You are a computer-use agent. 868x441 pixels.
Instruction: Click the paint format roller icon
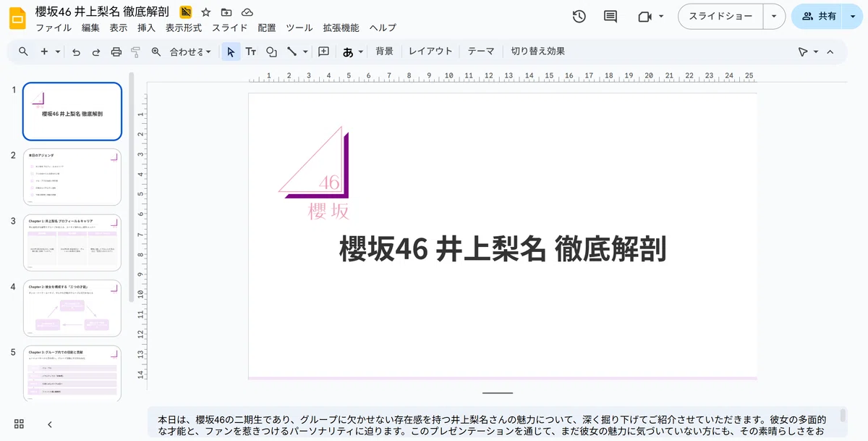135,51
